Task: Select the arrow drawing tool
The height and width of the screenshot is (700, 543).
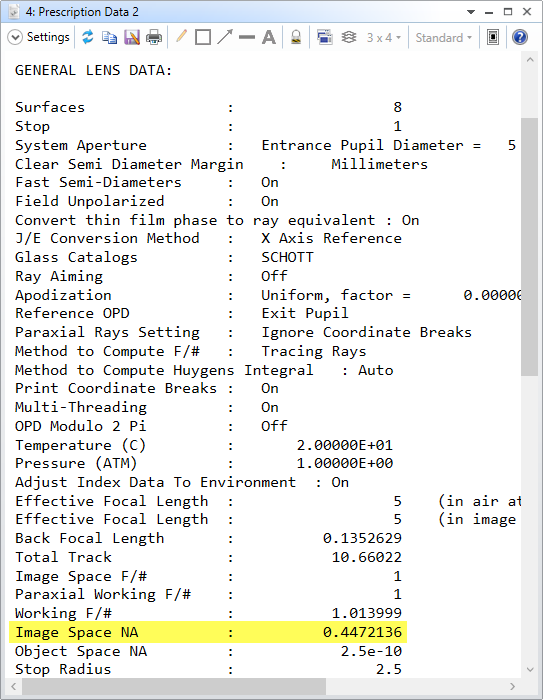Action: (x=225, y=37)
